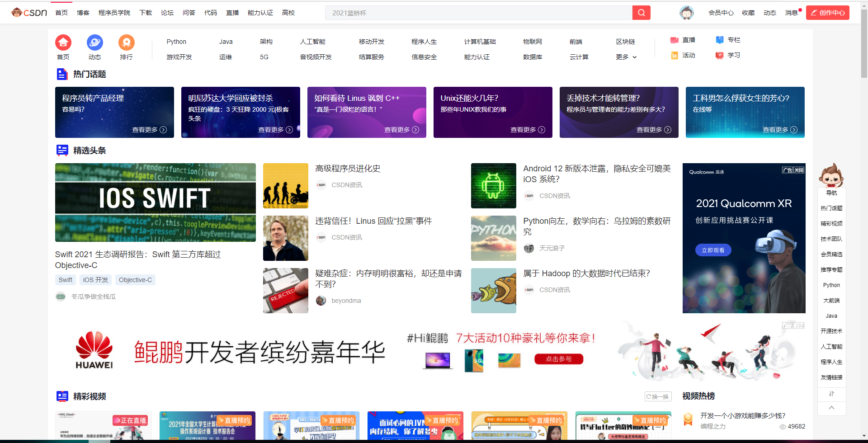Viewport: 868px width, 443px height.
Task: Open the 程序员学院 top menu item
Action: click(x=114, y=13)
